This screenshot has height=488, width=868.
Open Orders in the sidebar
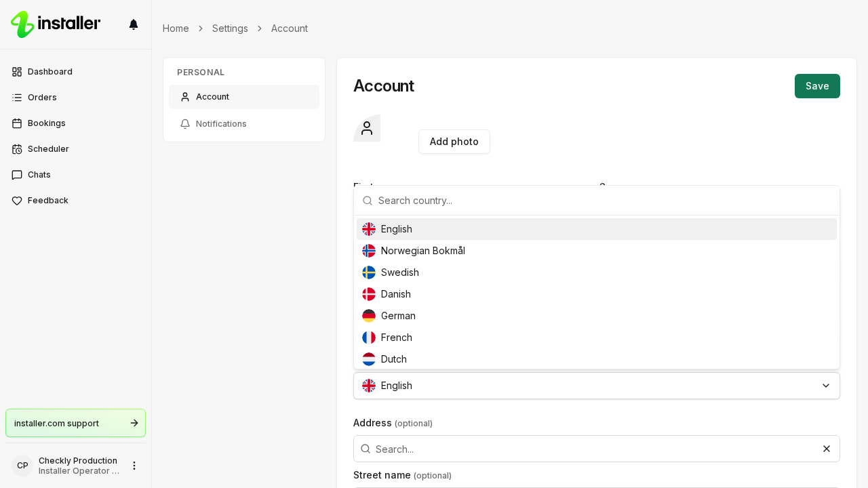[75, 98]
